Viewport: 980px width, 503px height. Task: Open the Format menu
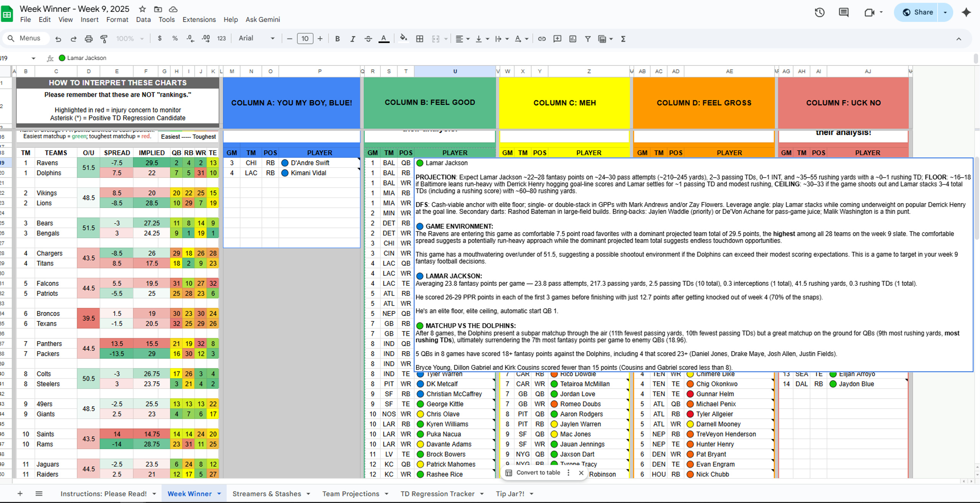tap(117, 20)
